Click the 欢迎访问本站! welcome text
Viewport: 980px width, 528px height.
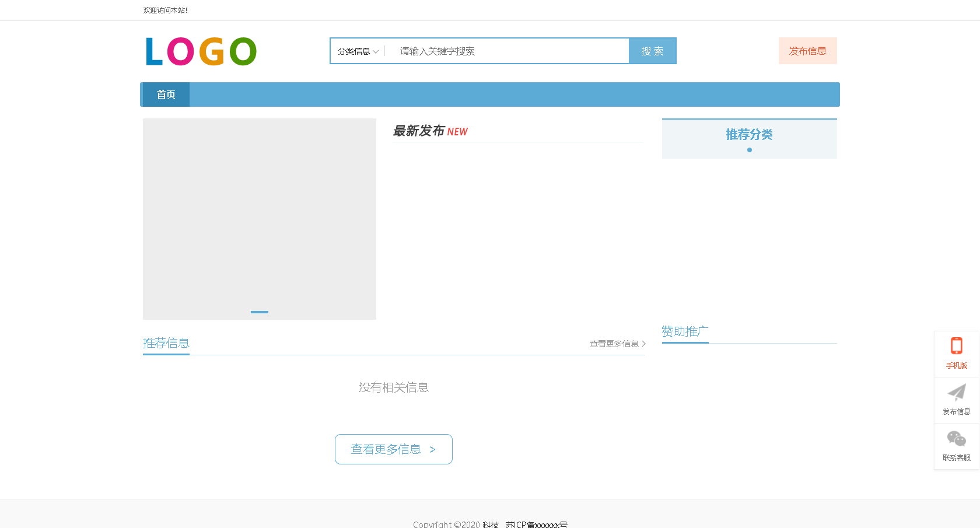[166, 11]
